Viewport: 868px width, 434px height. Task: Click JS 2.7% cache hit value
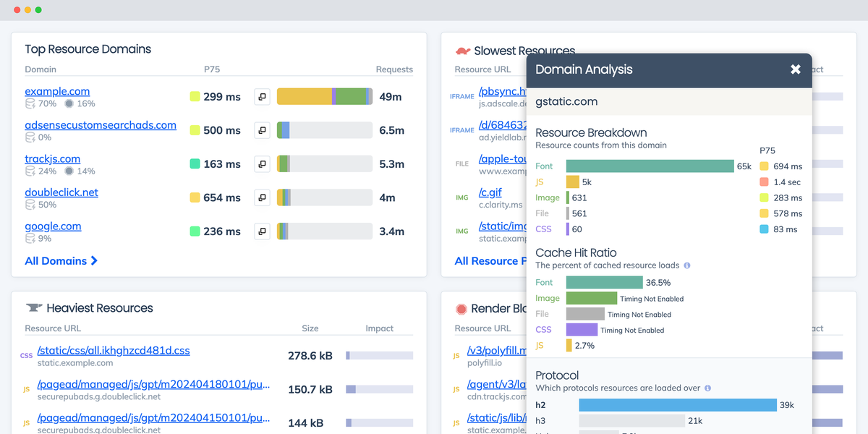coord(584,346)
